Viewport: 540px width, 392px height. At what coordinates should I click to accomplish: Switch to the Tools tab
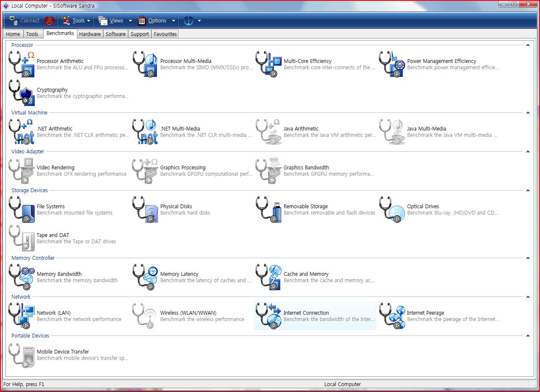(x=32, y=34)
